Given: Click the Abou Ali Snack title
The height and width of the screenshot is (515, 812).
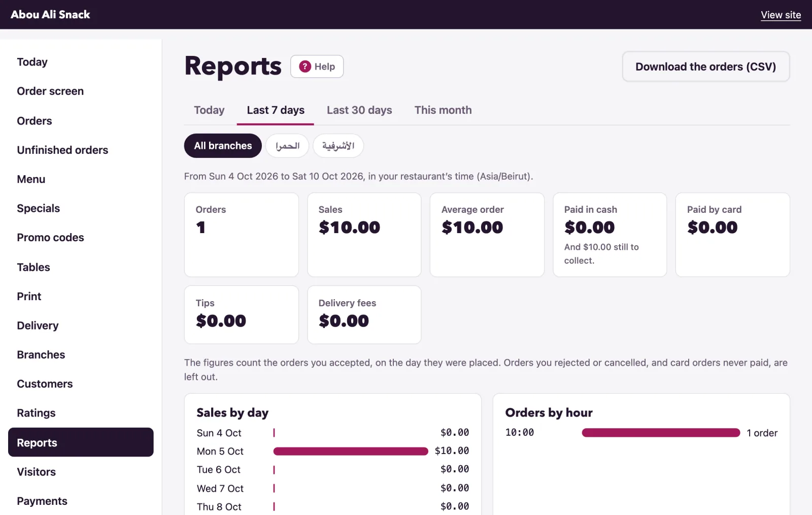Looking at the screenshot, I should pos(50,15).
